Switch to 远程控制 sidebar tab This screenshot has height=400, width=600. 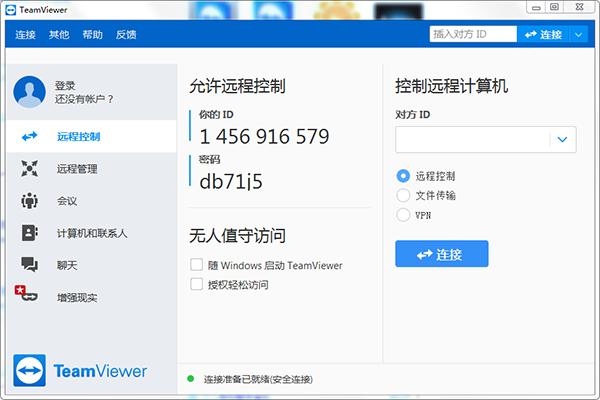point(91,136)
